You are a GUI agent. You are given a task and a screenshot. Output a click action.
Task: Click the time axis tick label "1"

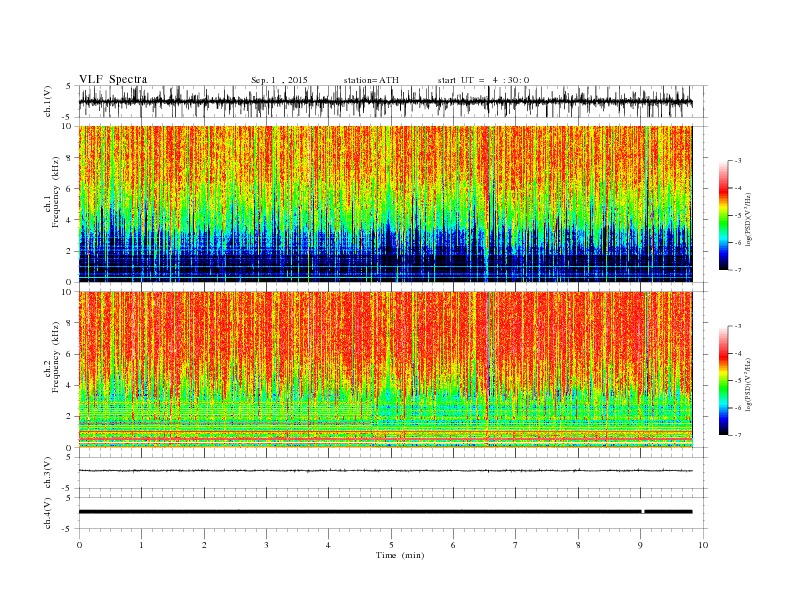click(141, 545)
